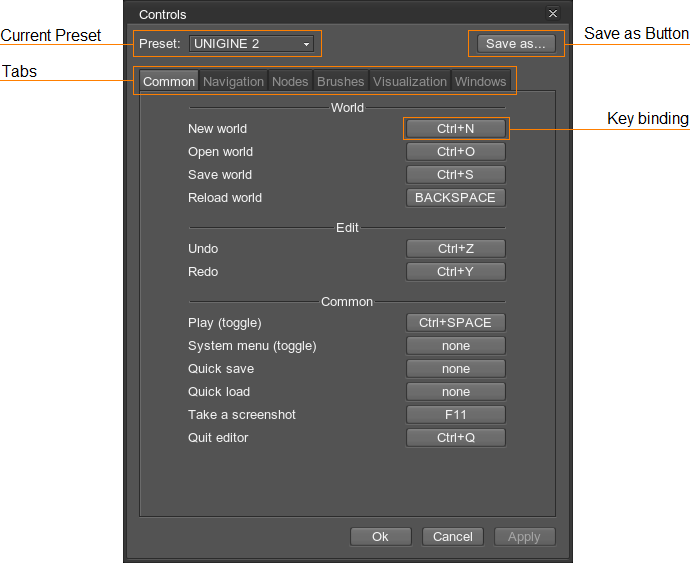Click the Ctrl+N key binding for New world

[455, 129]
